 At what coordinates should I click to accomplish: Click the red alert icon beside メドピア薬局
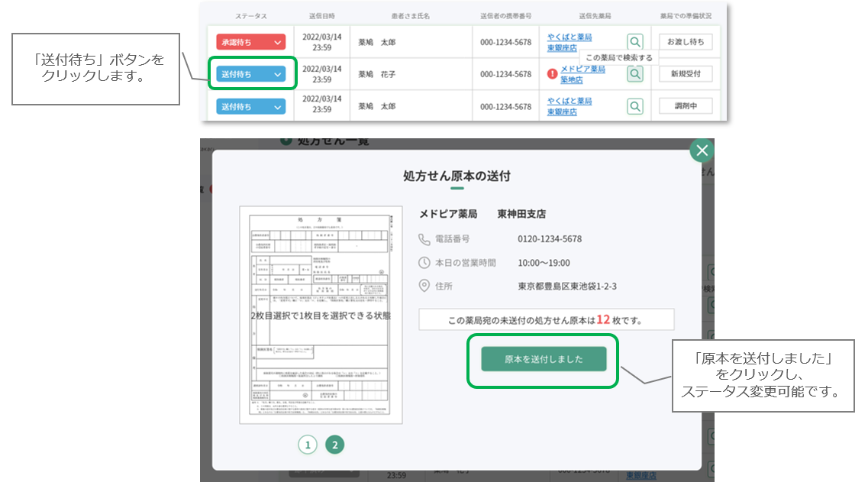point(552,73)
